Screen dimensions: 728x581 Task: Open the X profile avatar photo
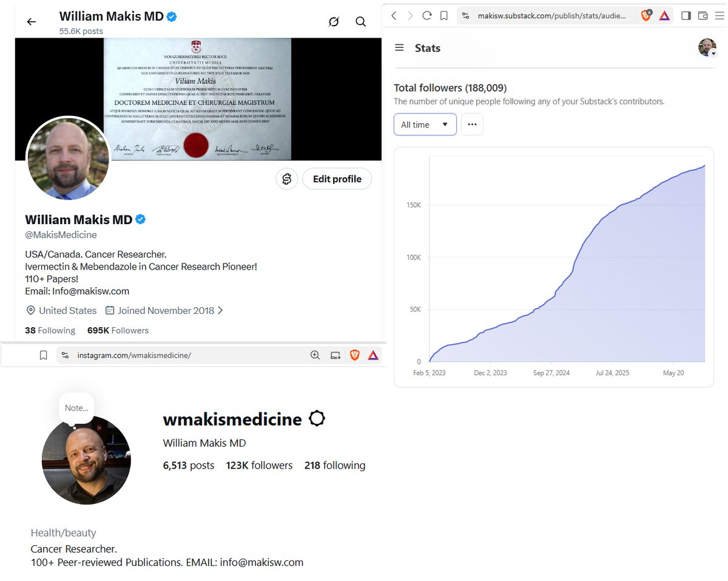click(x=68, y=158)
